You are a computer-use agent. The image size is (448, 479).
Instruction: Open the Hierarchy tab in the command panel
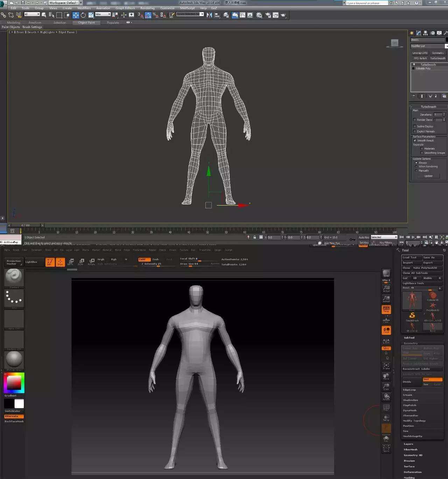tap(426, 33)
